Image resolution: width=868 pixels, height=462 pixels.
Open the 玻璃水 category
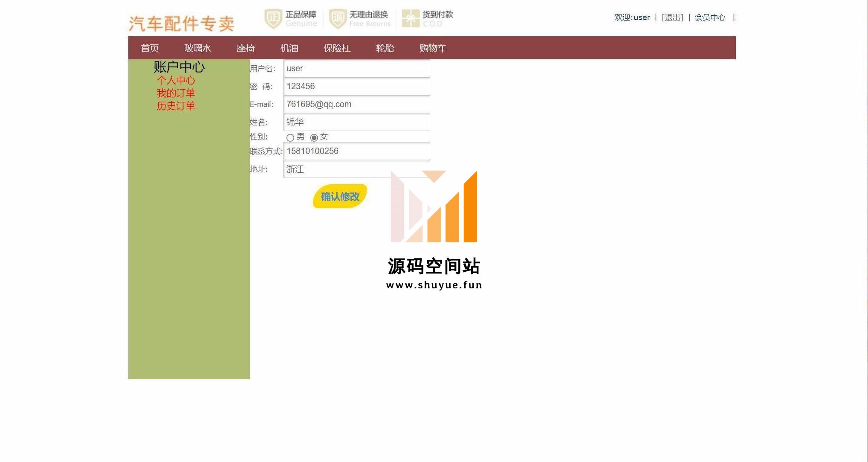[x=198, y=48]
